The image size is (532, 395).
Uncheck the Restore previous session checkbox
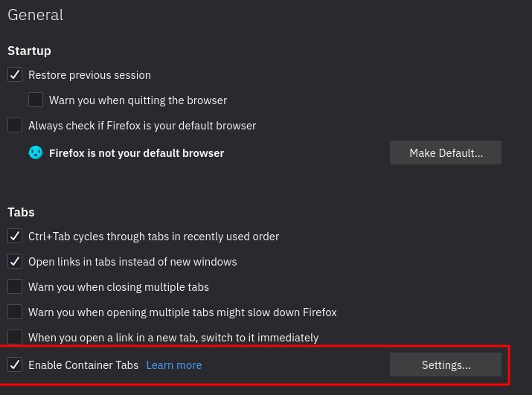15,74
